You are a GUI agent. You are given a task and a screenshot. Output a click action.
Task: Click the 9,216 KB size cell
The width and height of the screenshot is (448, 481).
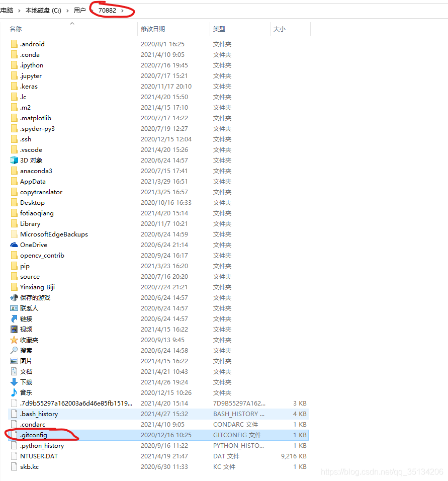pos(294,456)
